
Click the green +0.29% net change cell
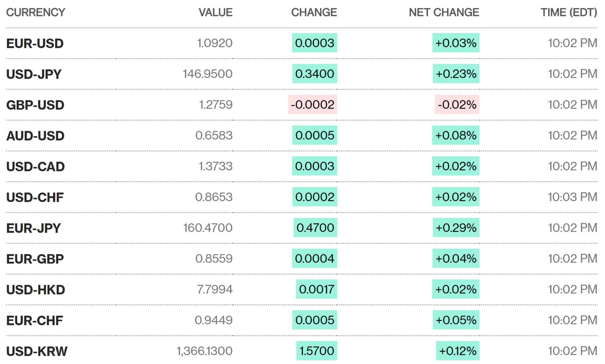pyautogui.click(x=456, y=228)
